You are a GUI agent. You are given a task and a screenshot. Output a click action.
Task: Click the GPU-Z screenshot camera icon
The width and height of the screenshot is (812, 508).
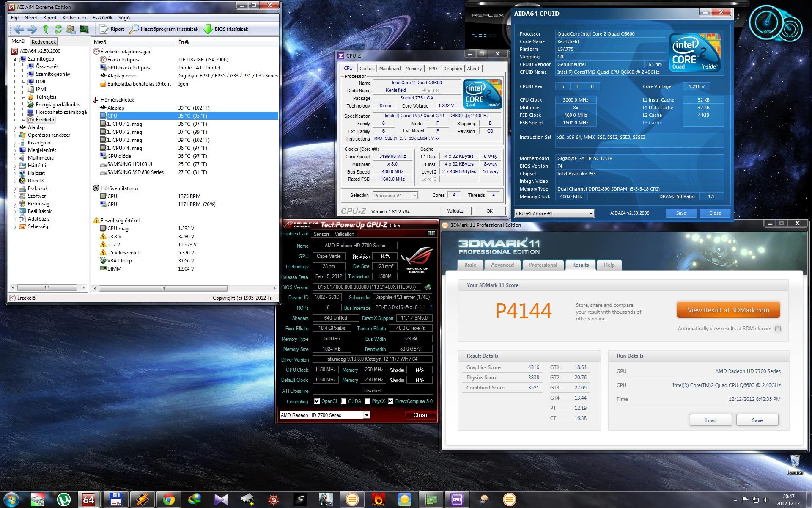click(431, 233)
